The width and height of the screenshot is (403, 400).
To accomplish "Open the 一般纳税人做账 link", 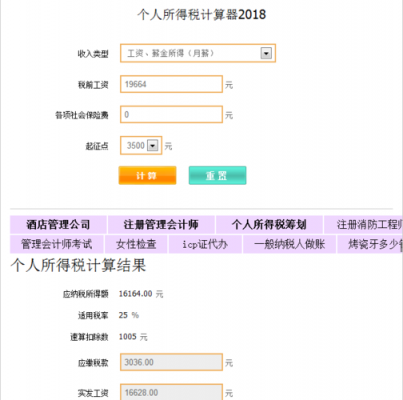I will [x=289, y=244].
